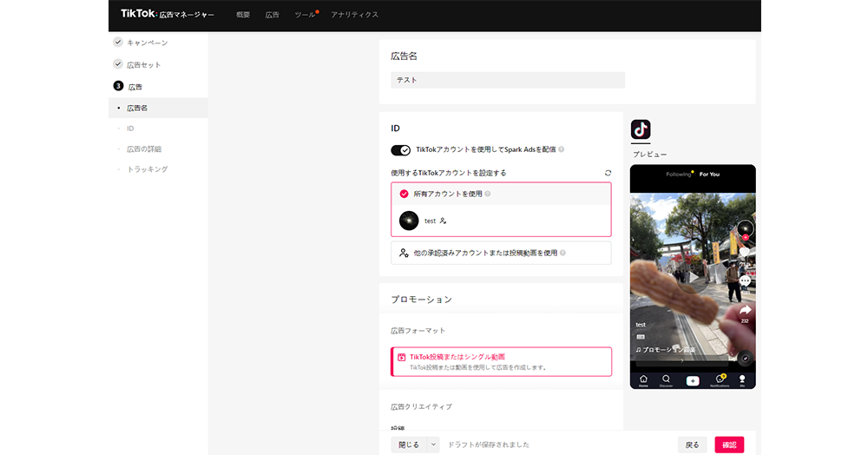
Task: Click the TikTok placement icon above preview
Action: [641, 129]
